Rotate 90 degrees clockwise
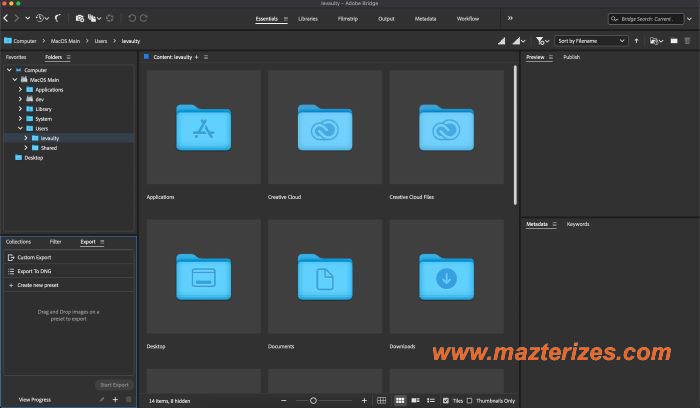The image size is (700, 408). click(x=144, y=18)
